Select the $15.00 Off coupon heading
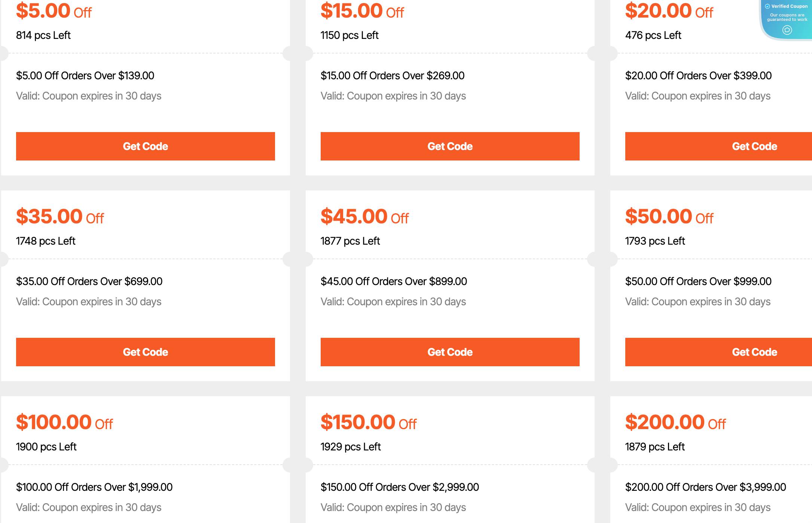 pos(361,10)
